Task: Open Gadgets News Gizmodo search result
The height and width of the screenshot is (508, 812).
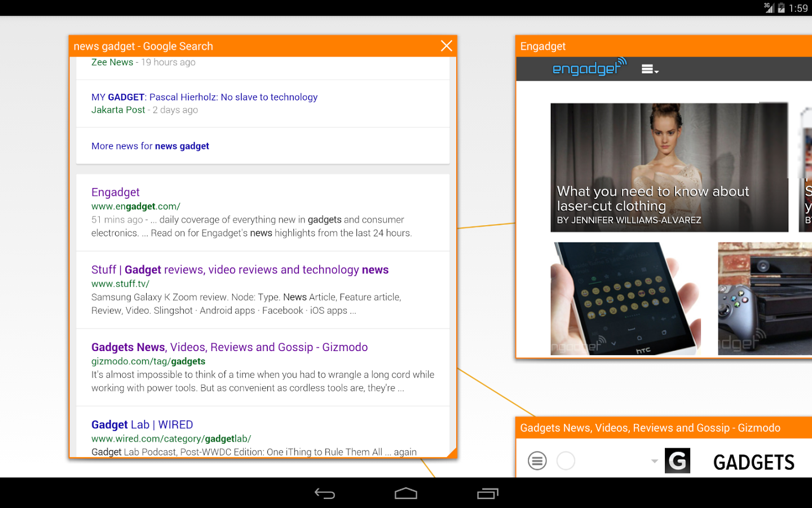Action: point(230,347)
